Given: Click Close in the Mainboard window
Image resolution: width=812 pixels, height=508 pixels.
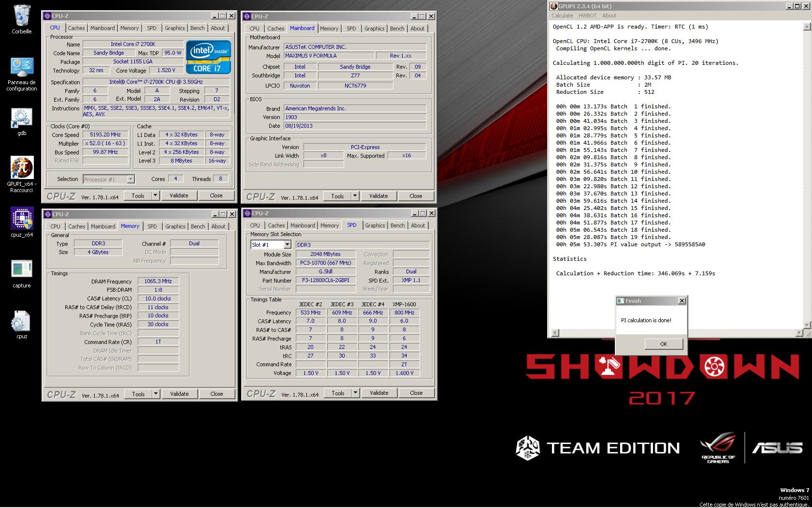Looking at the screenshot, I should 416,196.
